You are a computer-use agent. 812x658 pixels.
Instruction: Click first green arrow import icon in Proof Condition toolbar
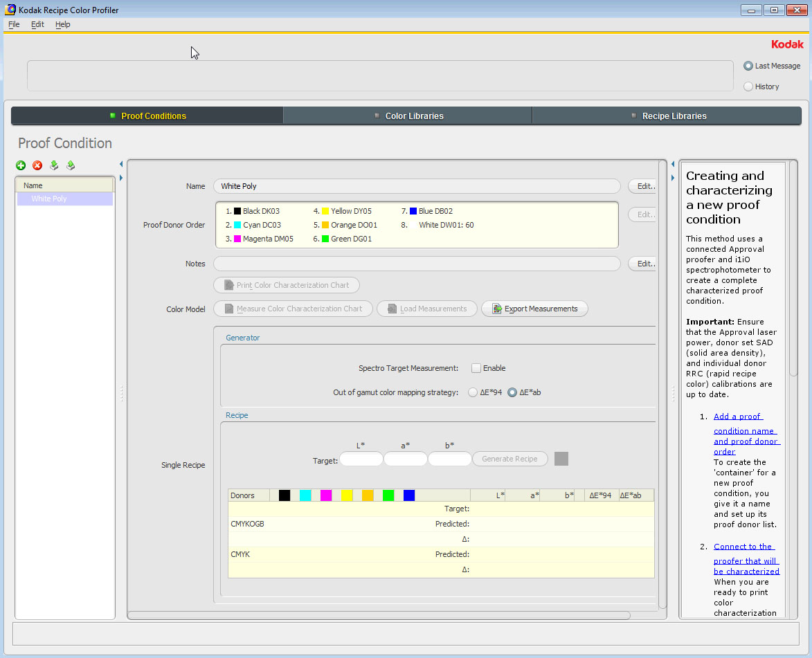coord(54,165)
